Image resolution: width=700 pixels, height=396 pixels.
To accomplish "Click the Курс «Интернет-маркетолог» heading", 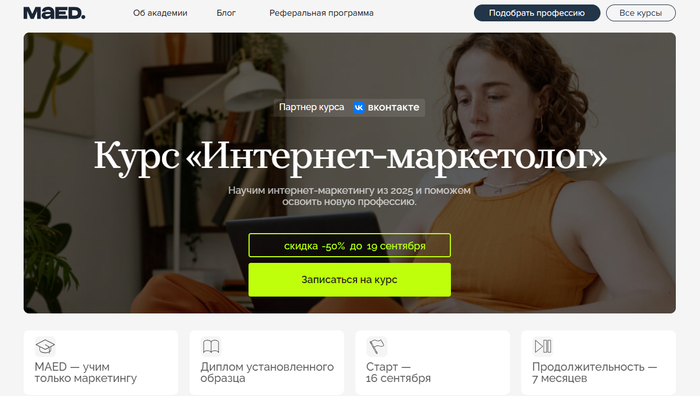I will (350, 156).
